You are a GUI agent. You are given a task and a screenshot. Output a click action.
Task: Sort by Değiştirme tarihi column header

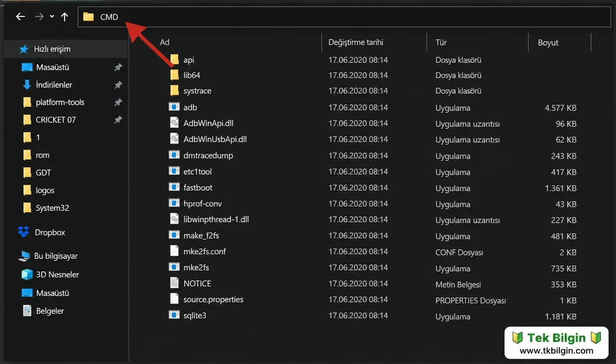(356, 42)
